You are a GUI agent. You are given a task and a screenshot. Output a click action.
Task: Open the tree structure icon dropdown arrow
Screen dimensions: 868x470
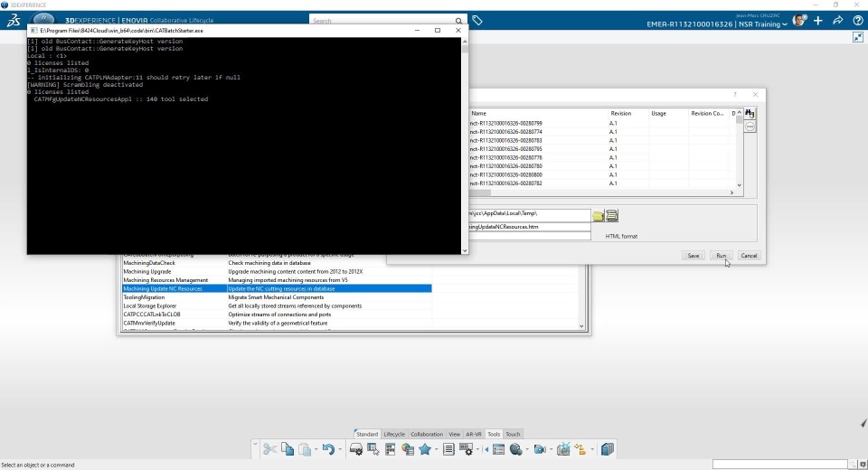pos(591,449)
